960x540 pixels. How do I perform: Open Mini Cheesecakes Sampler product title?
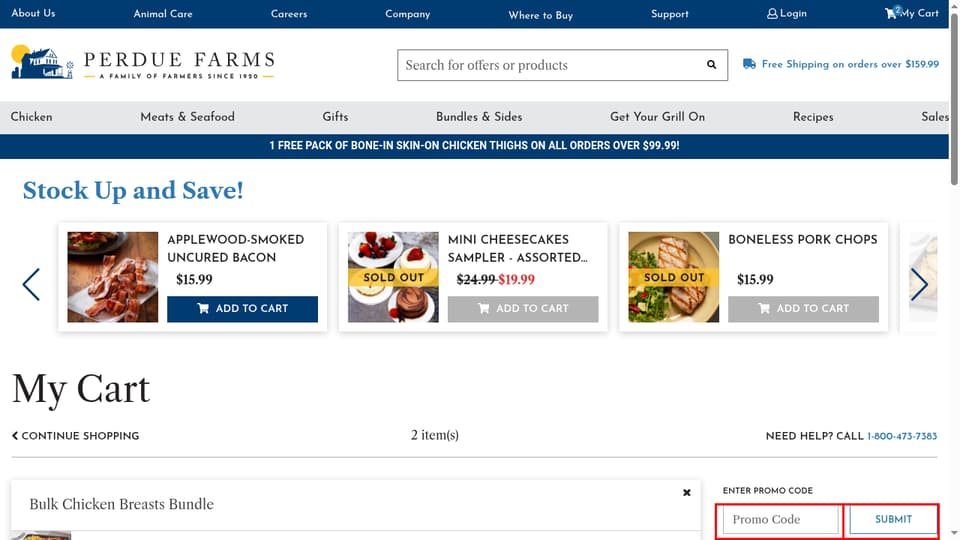point(517,249)
